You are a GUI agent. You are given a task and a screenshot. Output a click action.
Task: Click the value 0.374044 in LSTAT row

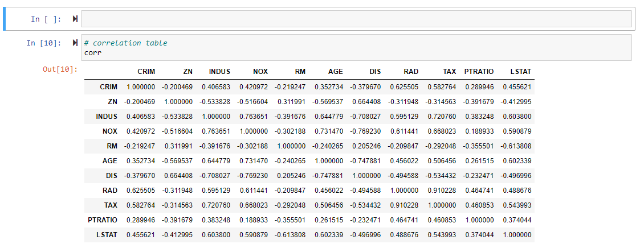pos(480,235)
